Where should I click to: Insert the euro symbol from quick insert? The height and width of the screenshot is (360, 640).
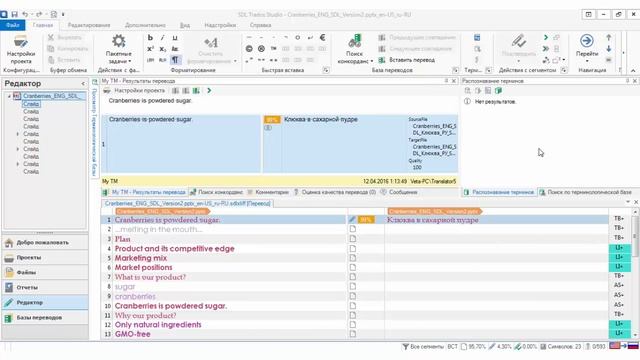(x=322, y=38)
